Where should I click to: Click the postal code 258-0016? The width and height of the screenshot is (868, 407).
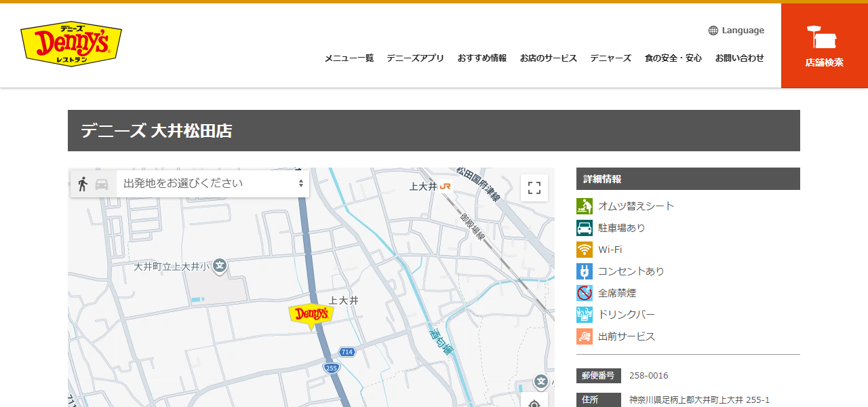[x=649, y=375]
